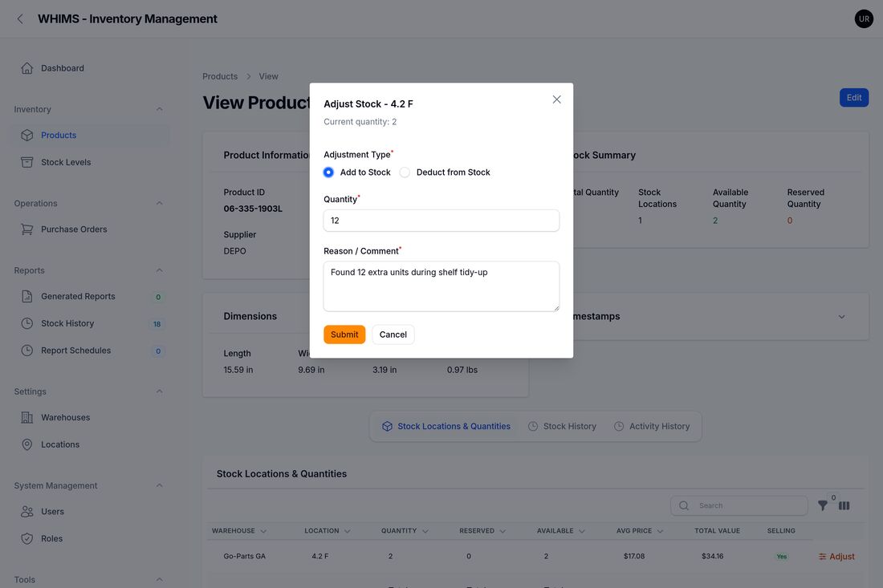Collapse the Operations sidebar section
Screen dimensions: 883x588
pyautogui.click(x=160, y=203)
